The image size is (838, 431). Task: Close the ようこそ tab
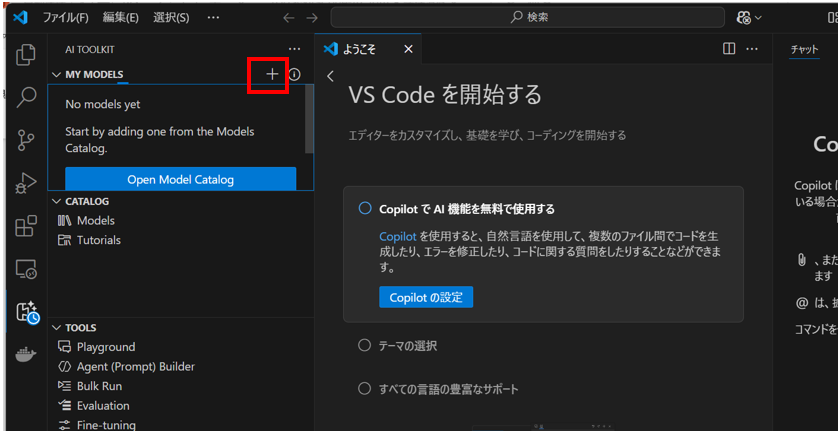tap(408, 49)
